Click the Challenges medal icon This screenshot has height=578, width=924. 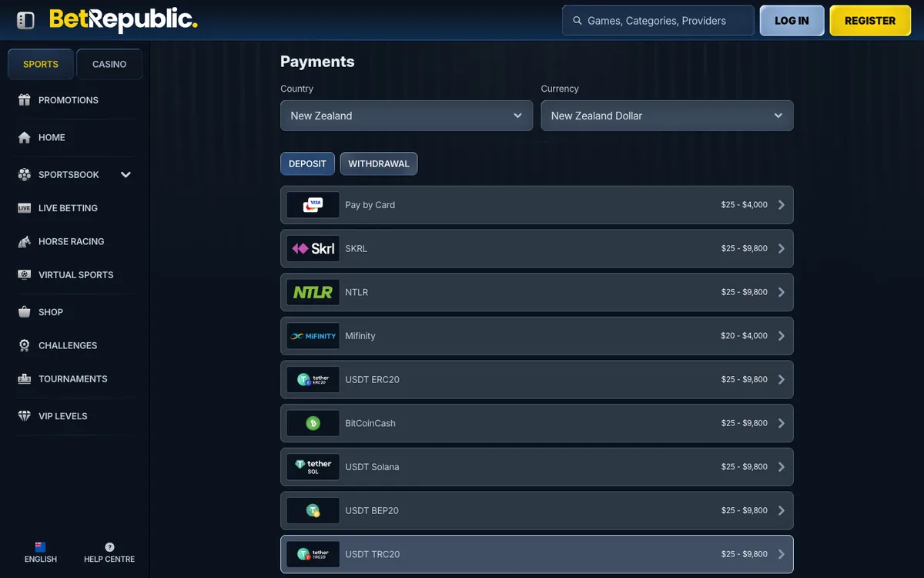tap(25, 345)
